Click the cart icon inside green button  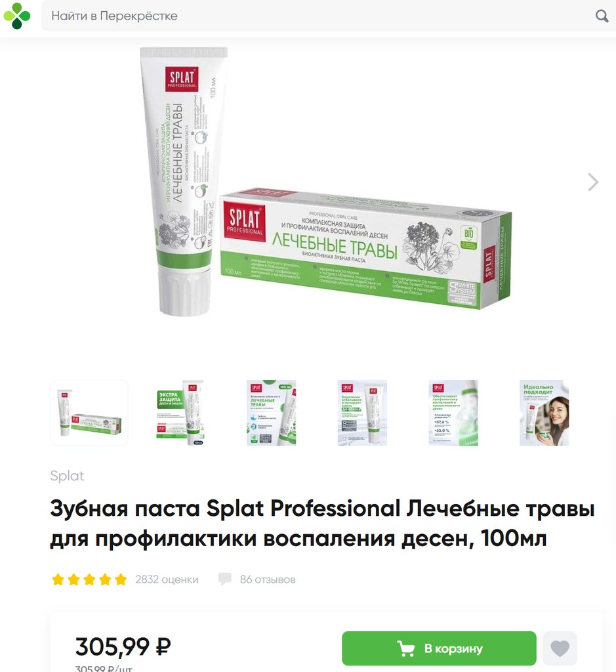coord(405,648)
